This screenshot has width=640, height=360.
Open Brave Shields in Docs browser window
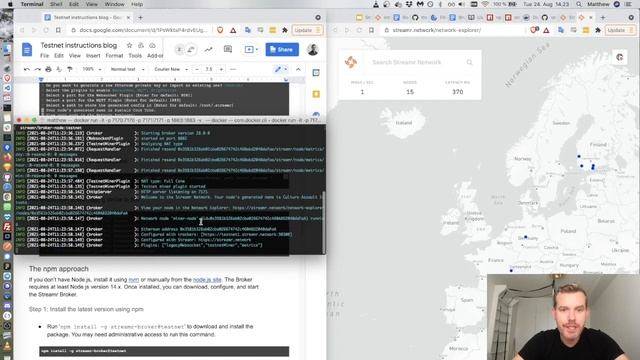tap(220, 30)
